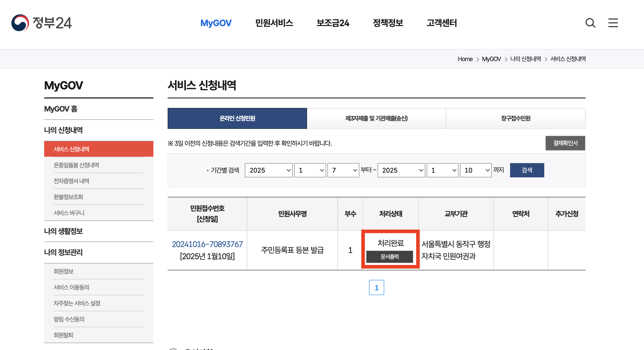Open the search magnifier icon
The height and width of the screenshot is (350, 644).
click(x=590, y=23)
